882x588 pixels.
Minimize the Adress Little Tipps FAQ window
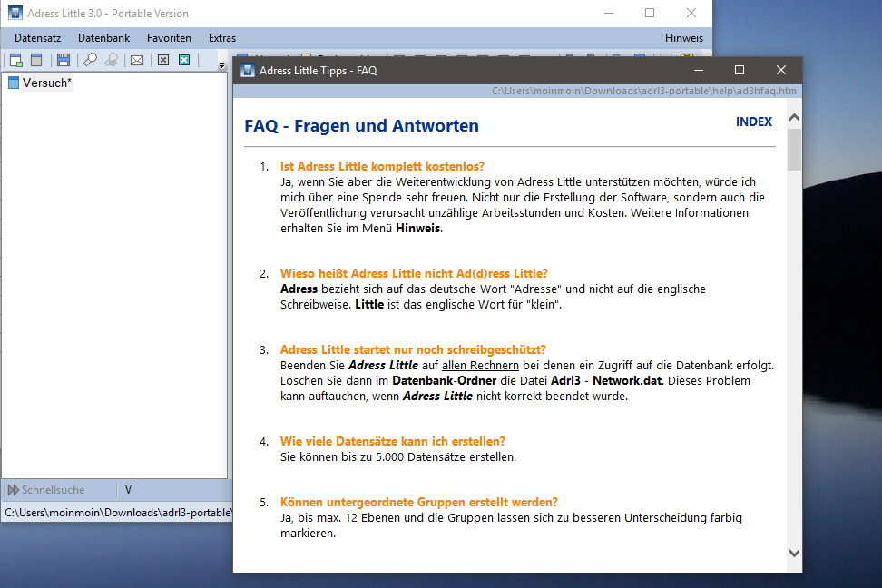pyautogui.click(x=699, y=71)
